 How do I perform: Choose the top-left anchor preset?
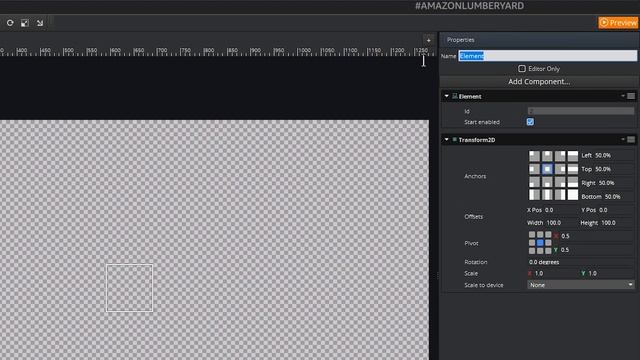534,156
